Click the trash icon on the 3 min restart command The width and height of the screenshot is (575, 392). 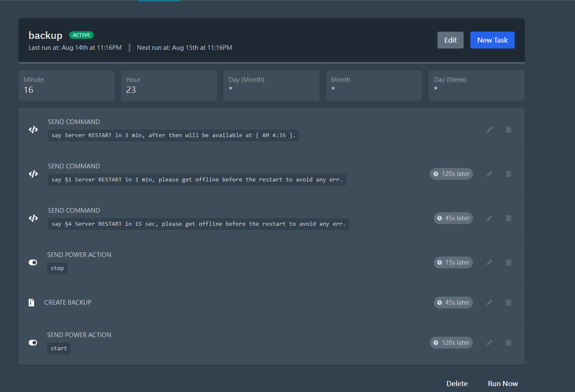coord(508,130)
